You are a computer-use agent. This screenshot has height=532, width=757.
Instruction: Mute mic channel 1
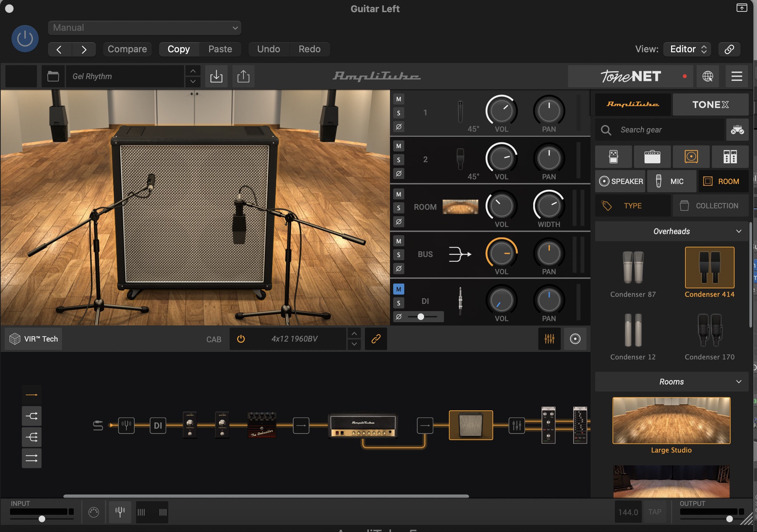(x=399, y=99)
